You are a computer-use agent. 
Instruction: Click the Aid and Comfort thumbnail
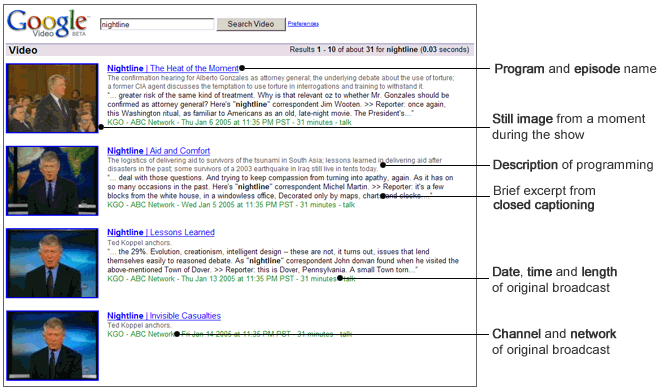tap(52, 181)
